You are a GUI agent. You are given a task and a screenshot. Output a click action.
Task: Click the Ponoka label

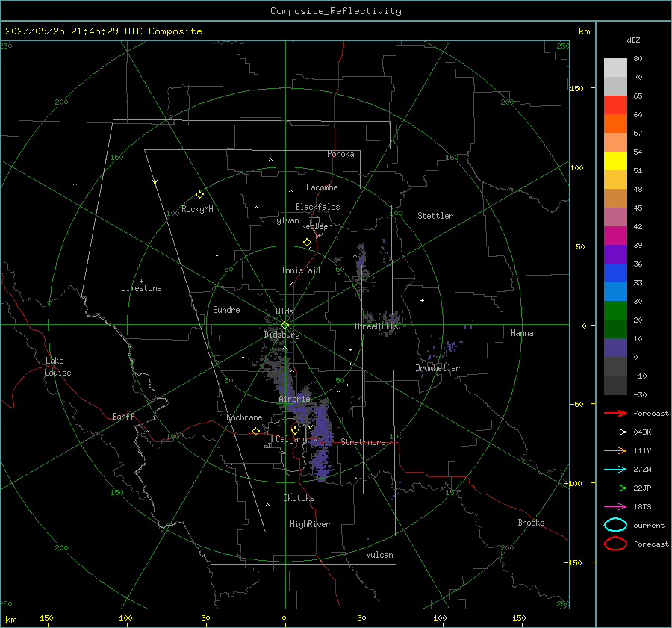tap(340, 154)
